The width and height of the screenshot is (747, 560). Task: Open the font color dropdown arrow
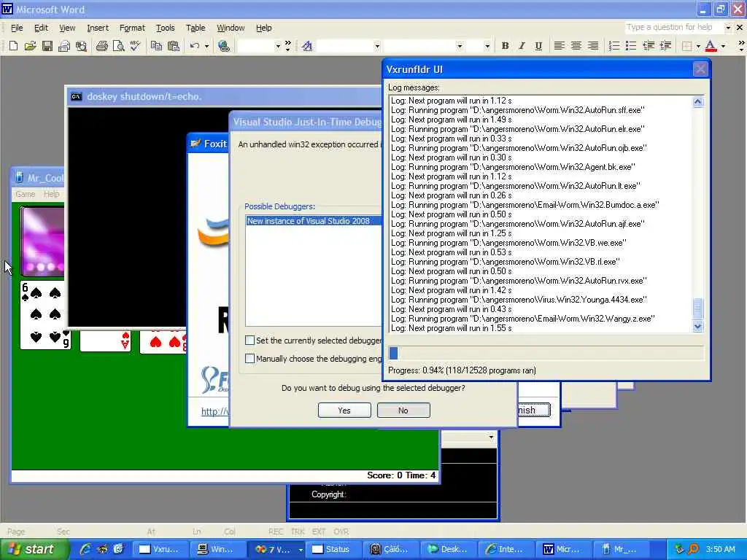(723, 46)
